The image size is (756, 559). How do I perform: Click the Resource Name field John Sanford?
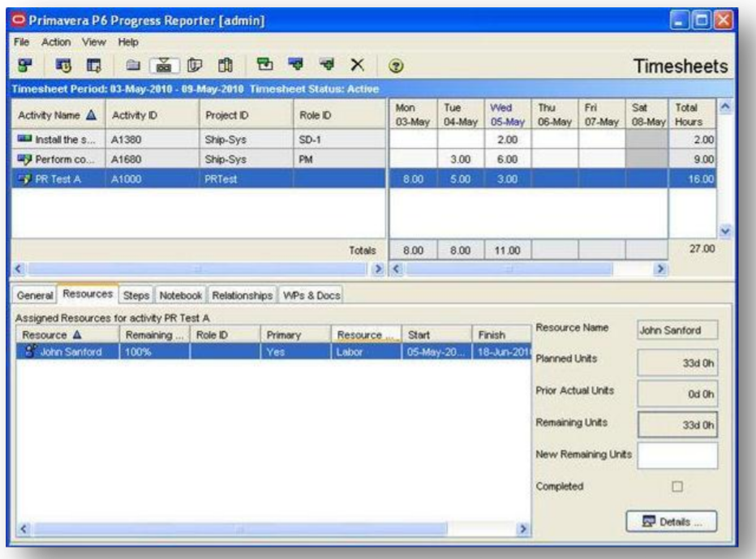pyautogui.click(x=677, y=330)
